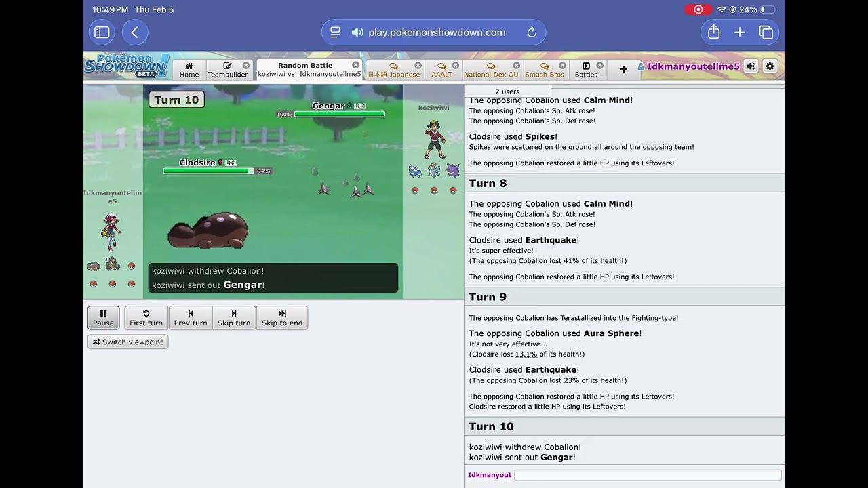Click the battery indicator in status bar
The image size is (868, 488).
768,9
